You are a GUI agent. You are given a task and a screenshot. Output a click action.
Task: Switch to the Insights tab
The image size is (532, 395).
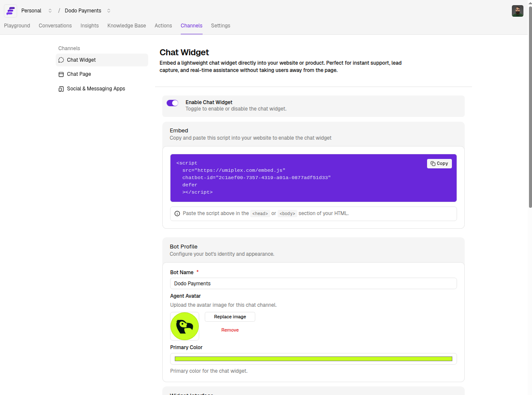coord(90,26)
